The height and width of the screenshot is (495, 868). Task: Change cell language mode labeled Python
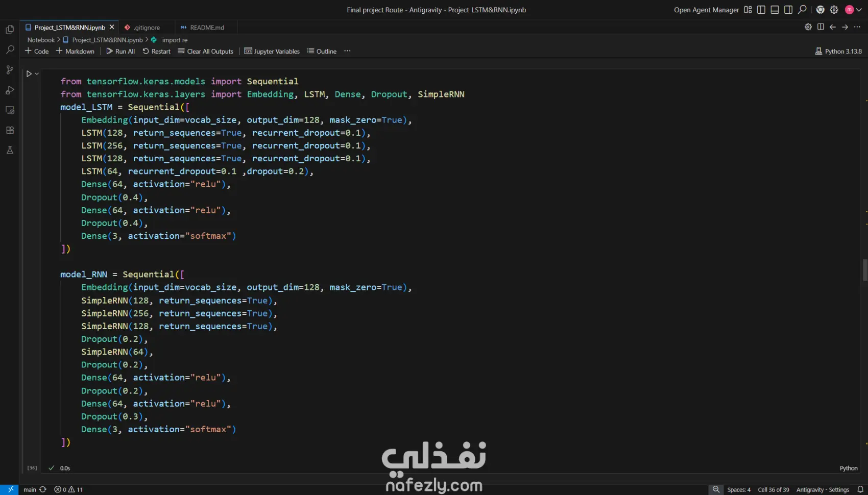(849, 468)
